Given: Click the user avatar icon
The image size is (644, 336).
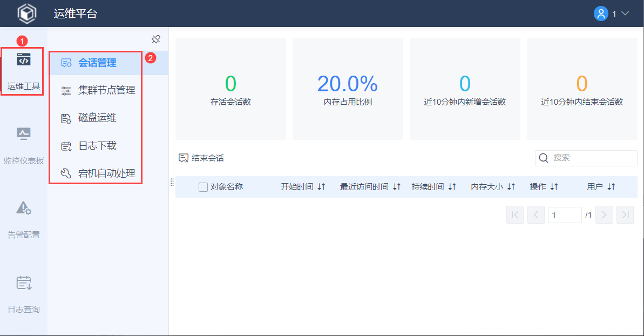Looking at the screenshot, I should click(601, 14).
